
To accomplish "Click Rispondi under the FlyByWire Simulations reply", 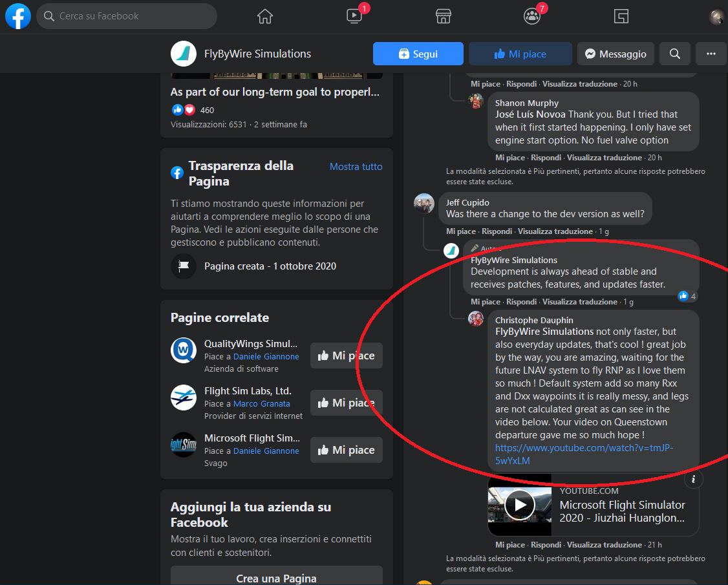I will [521, 302].
